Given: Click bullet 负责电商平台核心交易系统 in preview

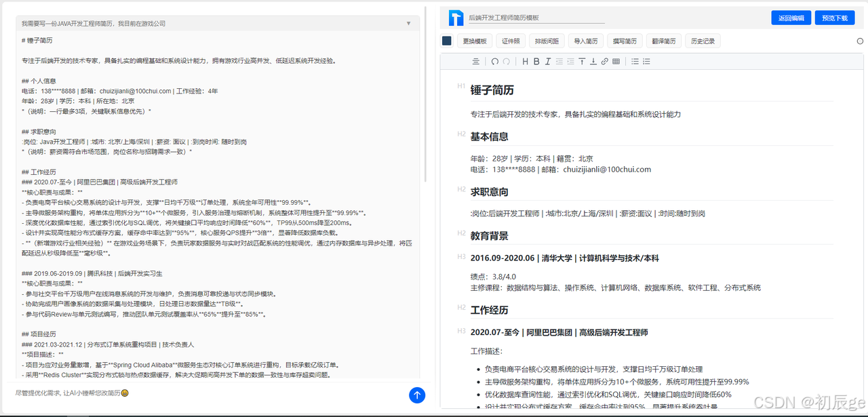Looking at the screenshot, I should (x=593, y=370).
